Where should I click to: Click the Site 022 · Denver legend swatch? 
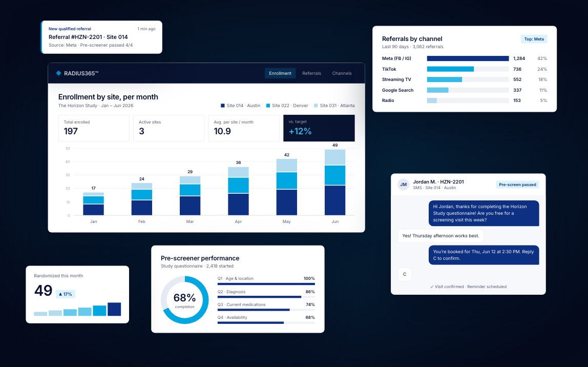[x=268, y=106]
